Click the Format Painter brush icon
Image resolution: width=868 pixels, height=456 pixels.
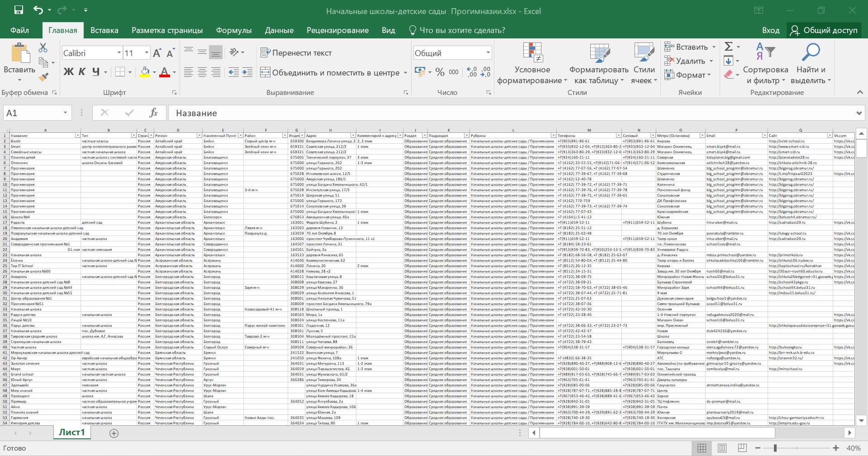pos(43,77)
